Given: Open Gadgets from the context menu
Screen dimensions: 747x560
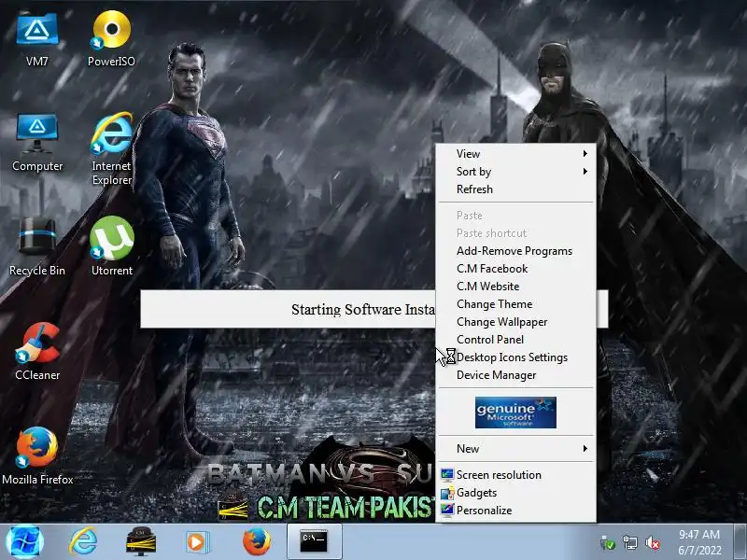Looking at the screenshot, I should pos(516,493).
